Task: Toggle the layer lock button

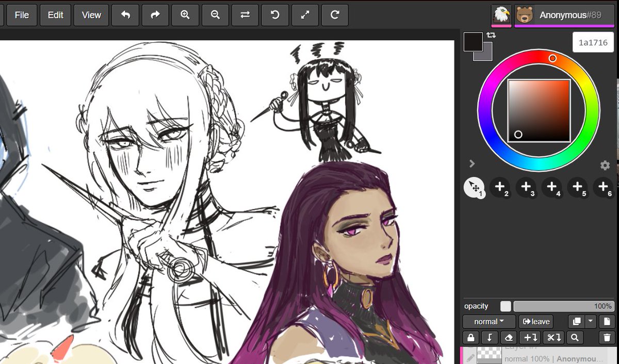Action: 470,338
